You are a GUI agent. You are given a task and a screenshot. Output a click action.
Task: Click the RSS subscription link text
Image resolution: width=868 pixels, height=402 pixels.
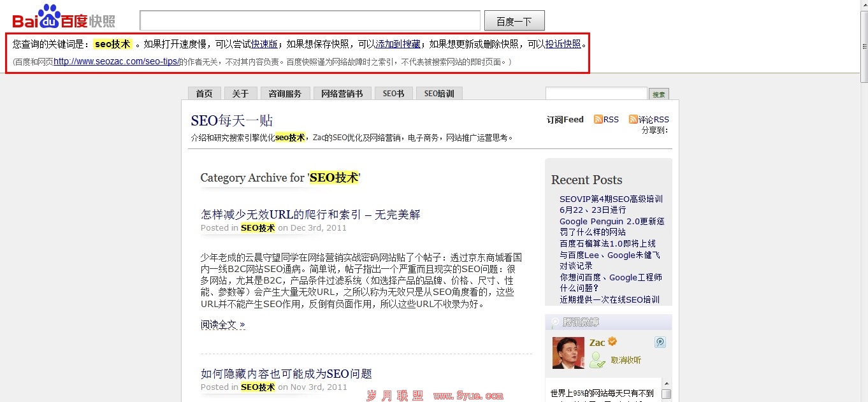(x=611, y=119)
